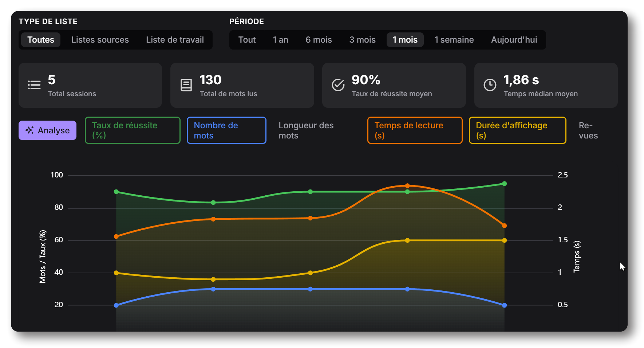Click the last green data point on chart
The height and width of the screenshot is (348, 644).
pyautogui.click(x=504, y=184)
